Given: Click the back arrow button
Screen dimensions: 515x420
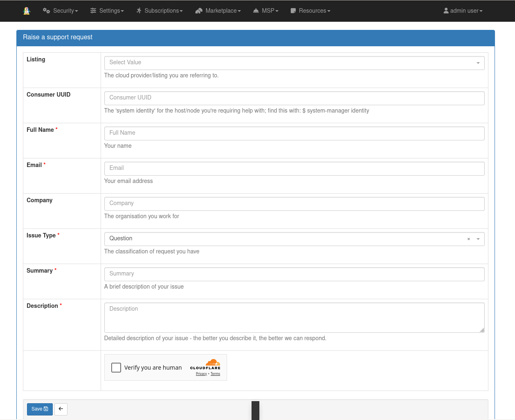Looking at the screenshot, I should [x=61, y=409].
